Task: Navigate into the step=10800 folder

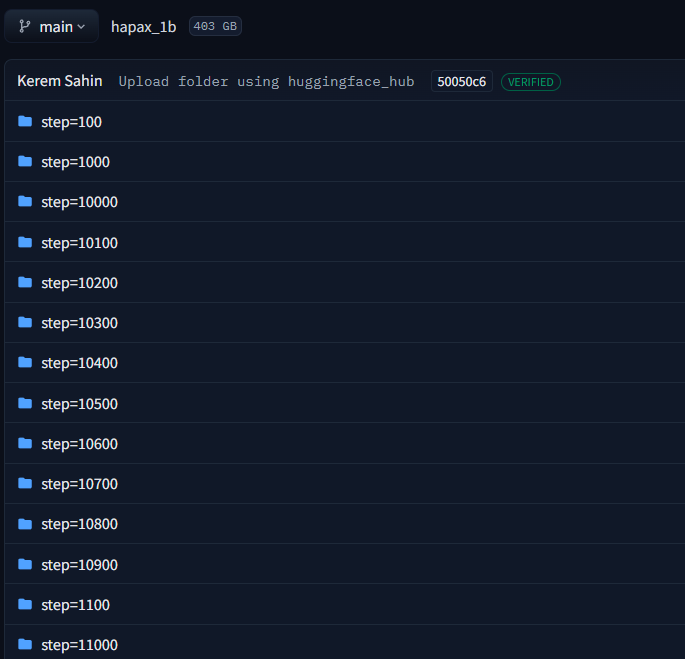Action: 79,524
